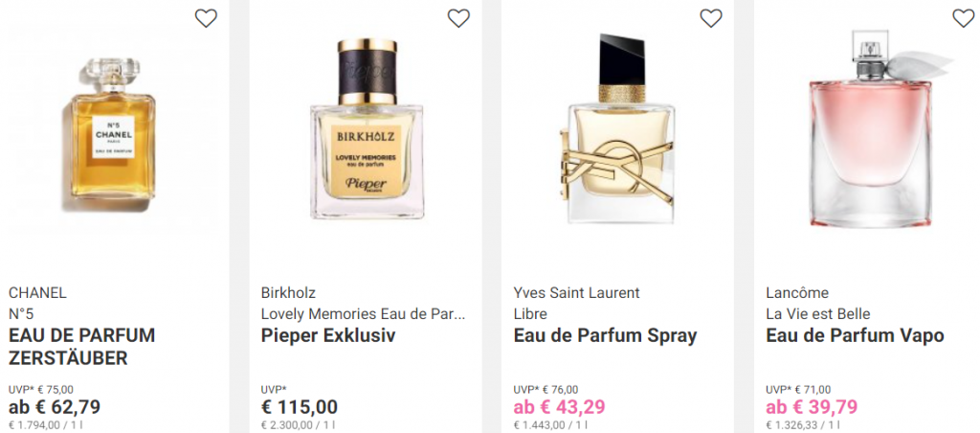Toggle wishlist heart for Yves Saint Laurent Libre
This screenshot has height=433, width=980.
point(711,18)
